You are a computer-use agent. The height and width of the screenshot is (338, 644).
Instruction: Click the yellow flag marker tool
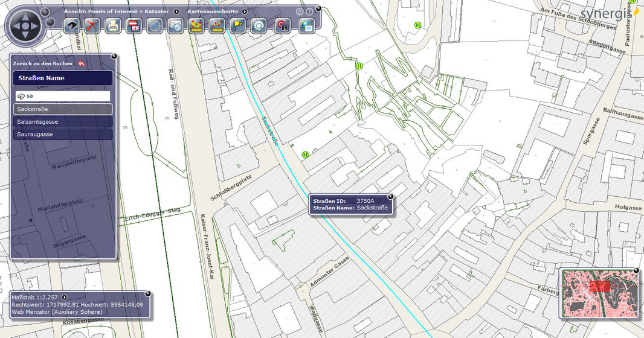(x=238, y=25)
